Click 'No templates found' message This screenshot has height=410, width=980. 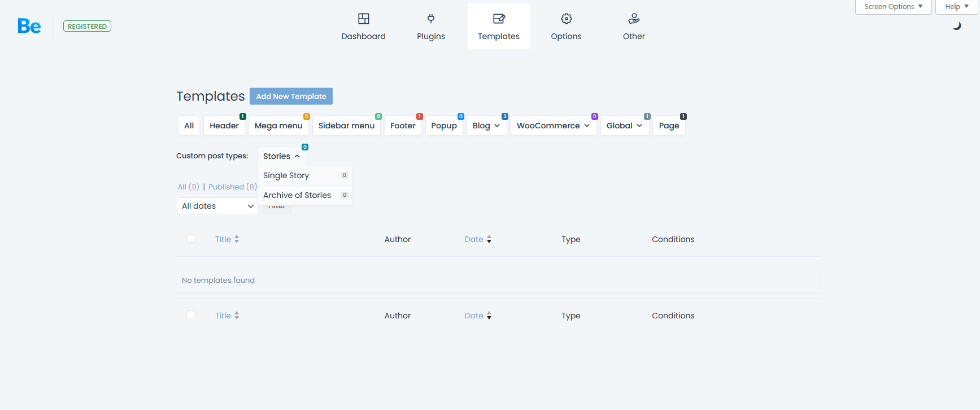point(218,280)
